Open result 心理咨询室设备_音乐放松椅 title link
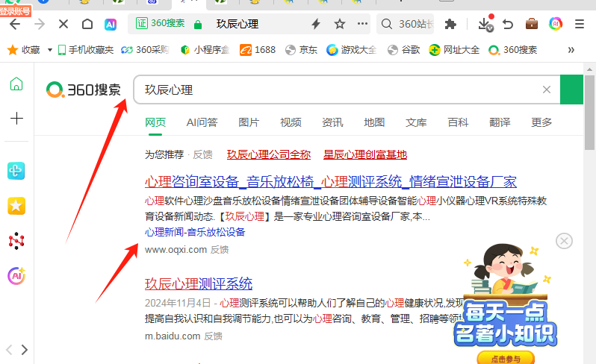This screenshot has height=364, width=596. pos(330,182)
